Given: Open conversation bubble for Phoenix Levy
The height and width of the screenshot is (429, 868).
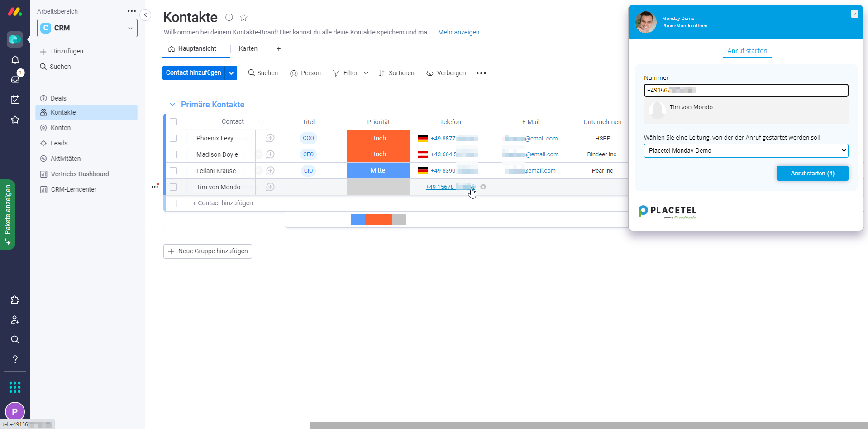Looking at the screenshot, I should point(270,138).
